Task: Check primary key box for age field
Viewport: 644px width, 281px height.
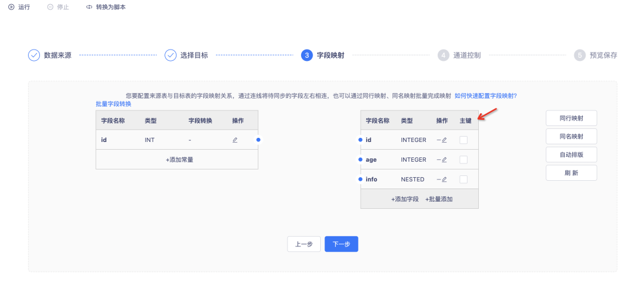Action: coord(463,160)
